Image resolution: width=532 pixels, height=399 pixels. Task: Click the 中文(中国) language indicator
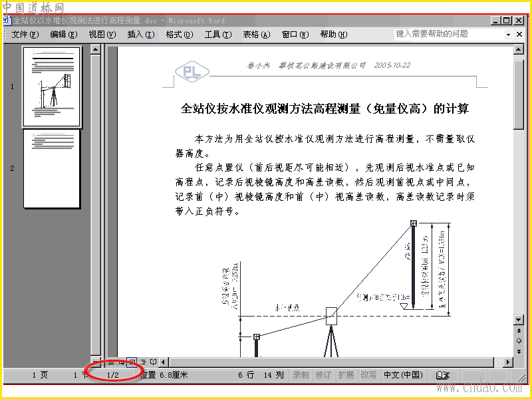coord(404,375)
